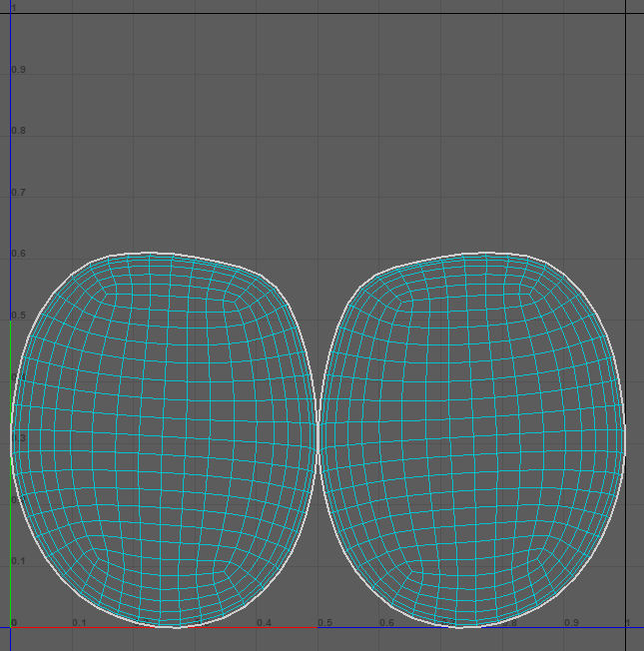Click the green line segment on left edge

[x=11, y=559]
